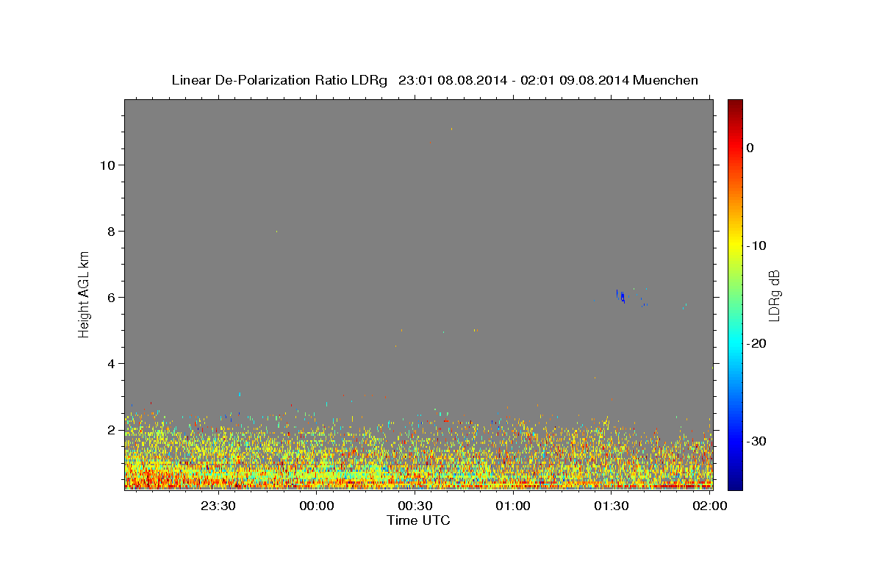Click the 00:00 time tick label

(x=317, y=506)
